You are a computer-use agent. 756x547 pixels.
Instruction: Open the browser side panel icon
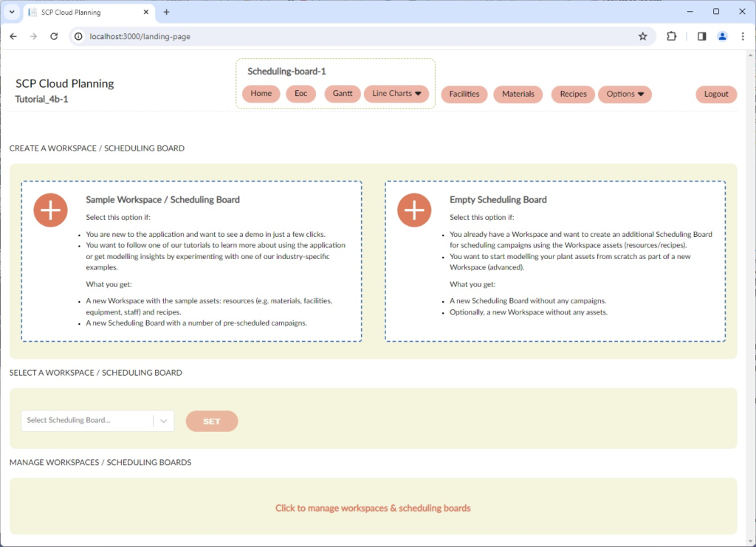point(701,36)
